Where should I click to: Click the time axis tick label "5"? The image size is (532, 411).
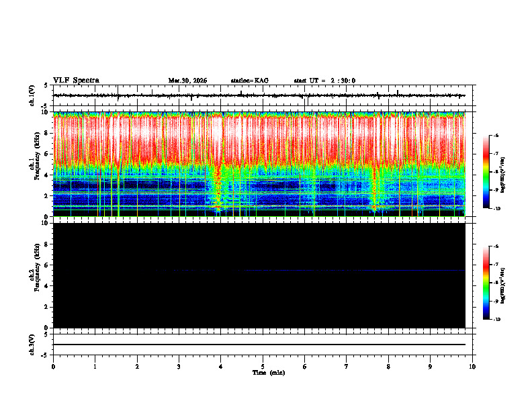click(263, 367)
